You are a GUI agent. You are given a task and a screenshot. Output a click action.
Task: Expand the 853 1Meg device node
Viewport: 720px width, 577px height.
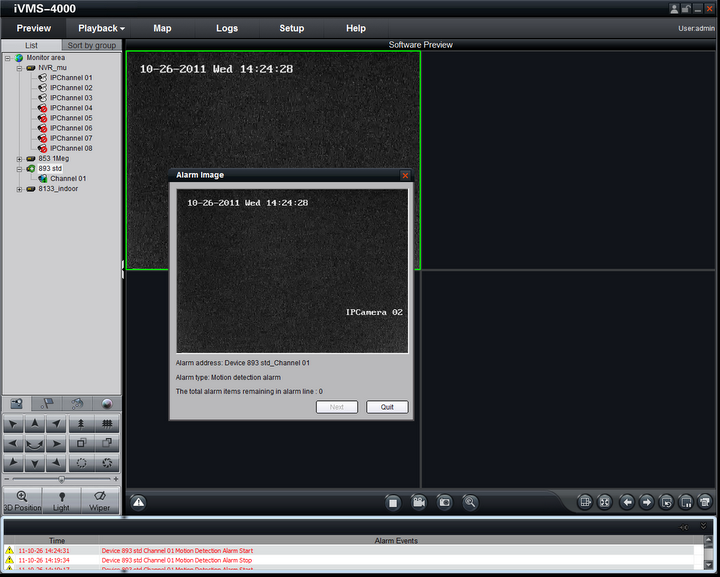(19, 159)
